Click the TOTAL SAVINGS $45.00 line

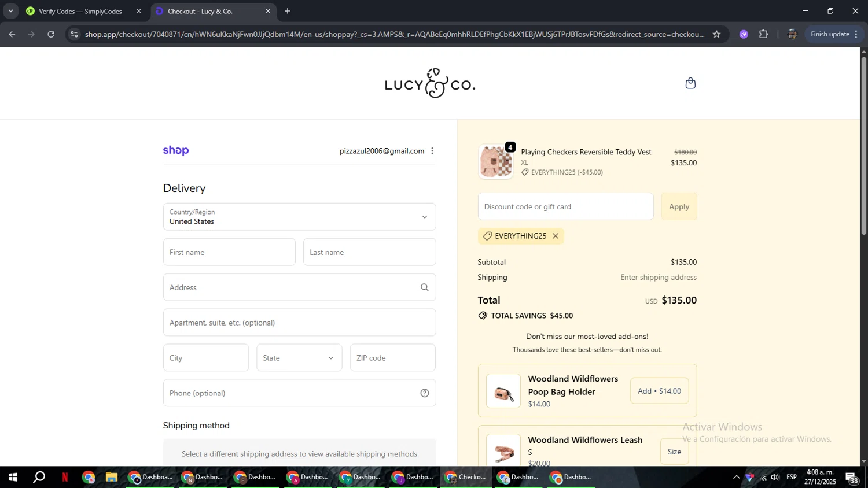coord(525,316)
